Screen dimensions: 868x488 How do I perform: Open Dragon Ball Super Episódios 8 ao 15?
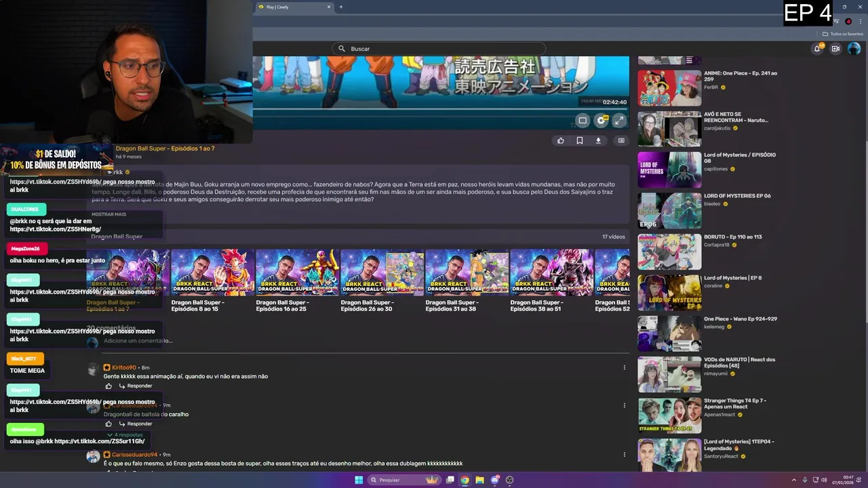click(x=213, y=280)
